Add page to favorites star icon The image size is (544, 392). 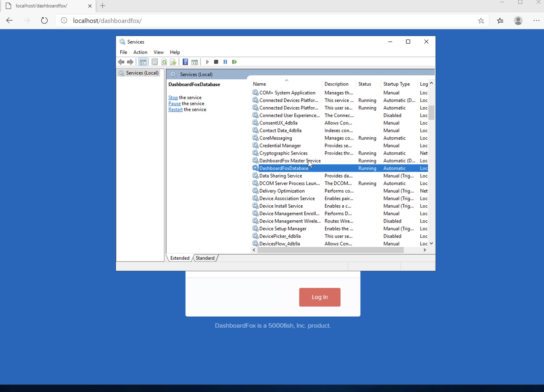481,21
